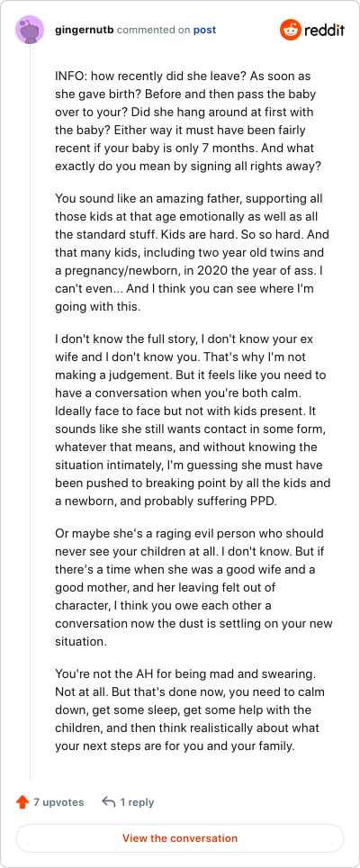Screen dimensions: 360x868
Task: Click the "7 upvotes" count label
Action: (58, 802)
